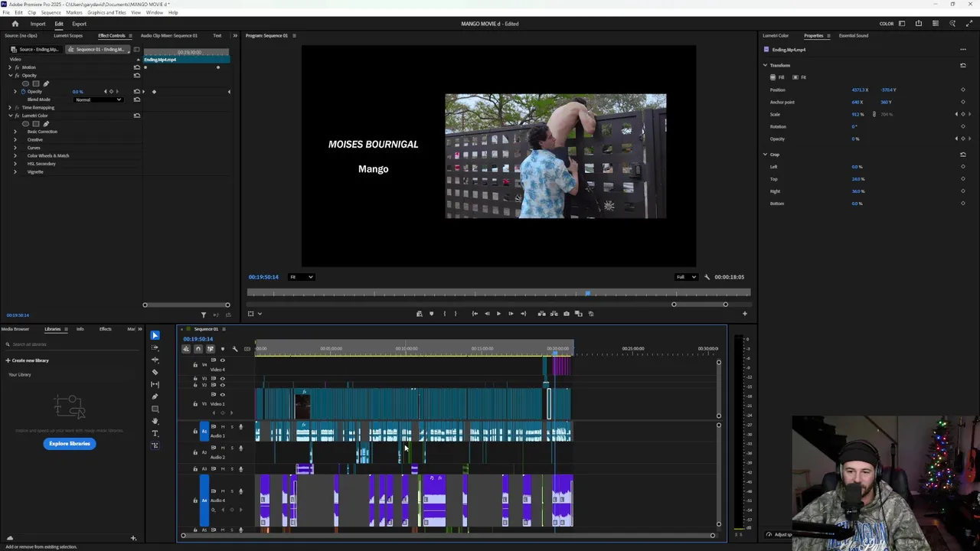Viewport: 980px width, 551px height.
Task: Click the Opacity ellipse mask icon
Action: tap(25, 83)
